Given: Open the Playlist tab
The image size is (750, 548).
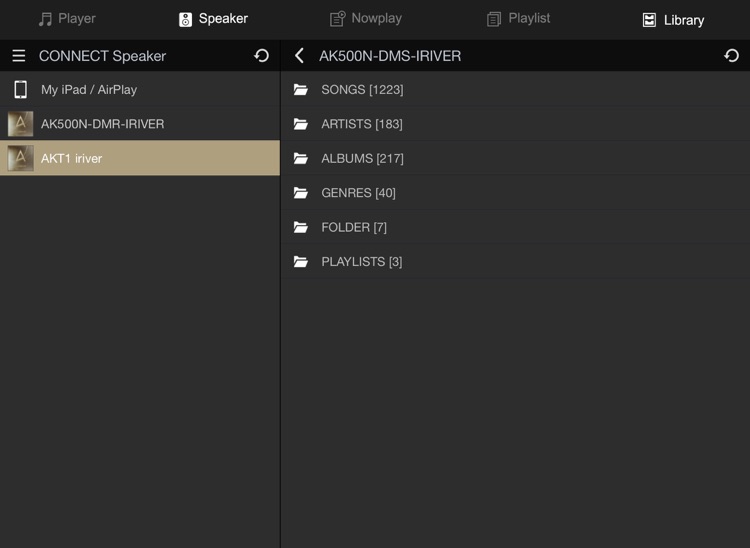Looking at the screenshot, I should [518, 19].
